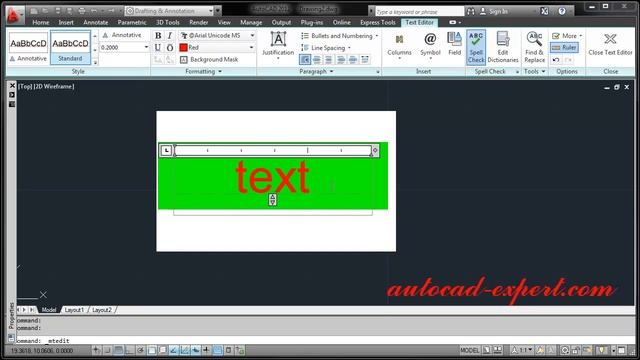Toggle Bold text formatting
640x360 pixels.
(x=158, y=36)
